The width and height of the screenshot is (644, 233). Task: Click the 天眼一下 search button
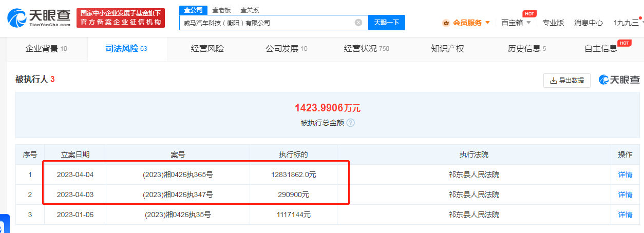click(387, 23)
